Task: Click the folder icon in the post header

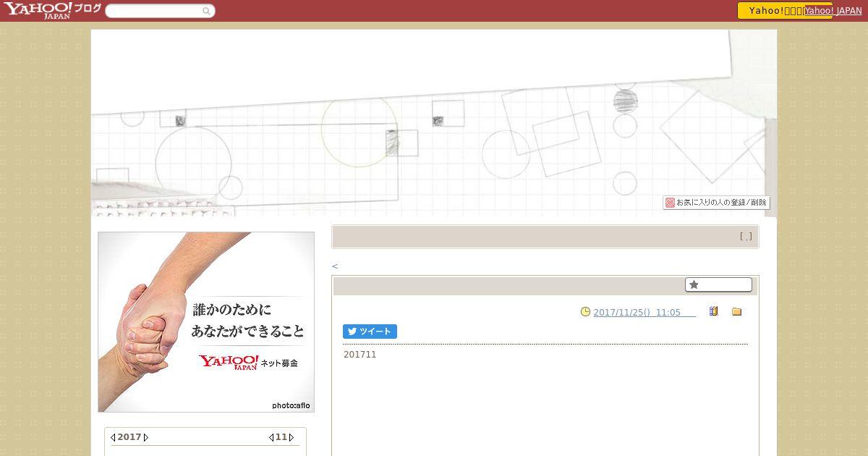Action: 737,312
